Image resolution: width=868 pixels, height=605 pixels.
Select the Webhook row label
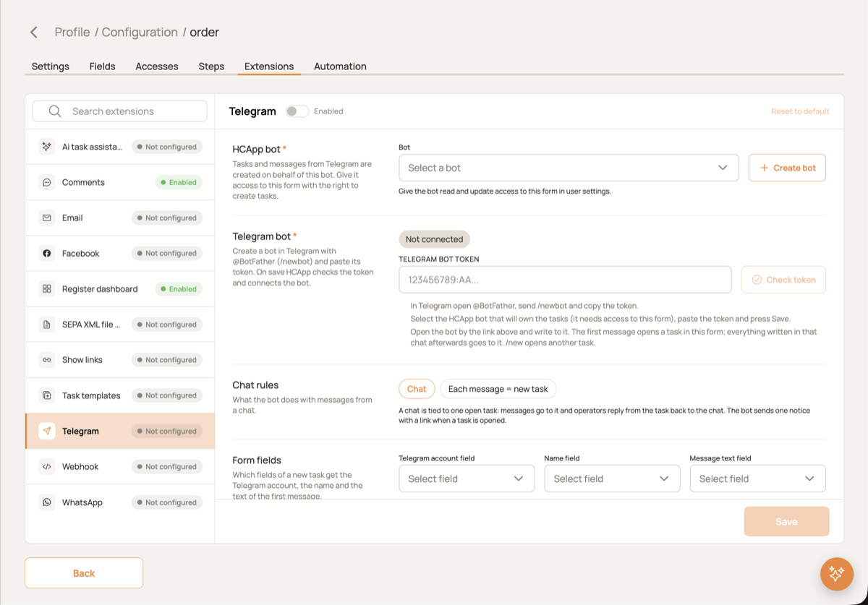coord(80,466)
